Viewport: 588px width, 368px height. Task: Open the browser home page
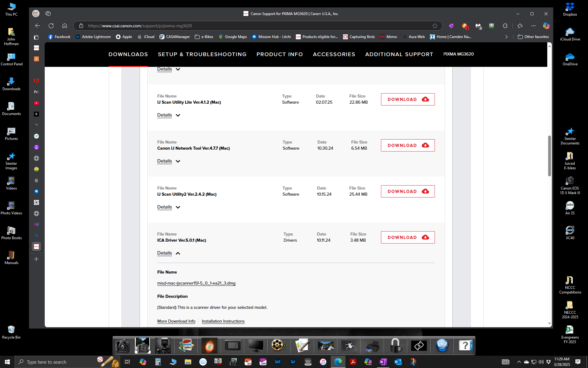65,26
